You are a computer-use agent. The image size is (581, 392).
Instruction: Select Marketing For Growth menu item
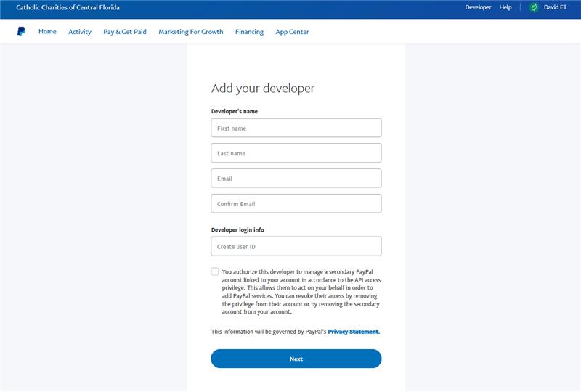pyautogui.click(x=191, y=32)
